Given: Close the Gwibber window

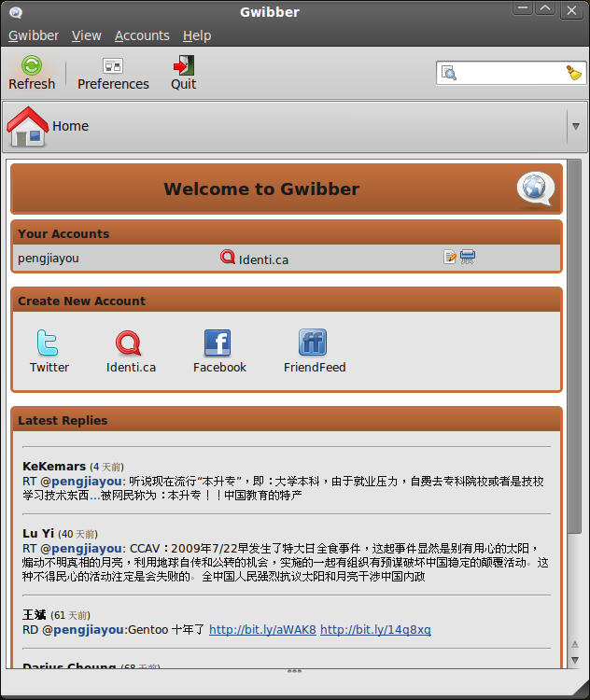Looking at the screenshot, I should click(x=571, y=10).
